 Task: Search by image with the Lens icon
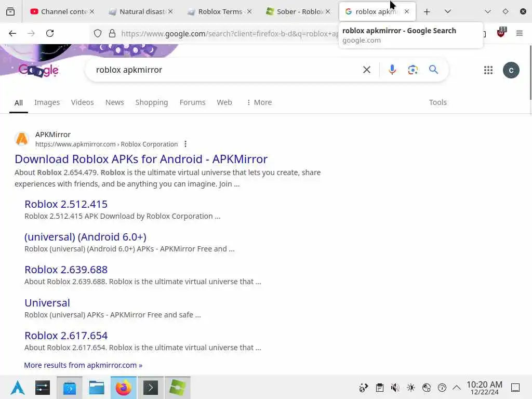click(x=413, y=70)
